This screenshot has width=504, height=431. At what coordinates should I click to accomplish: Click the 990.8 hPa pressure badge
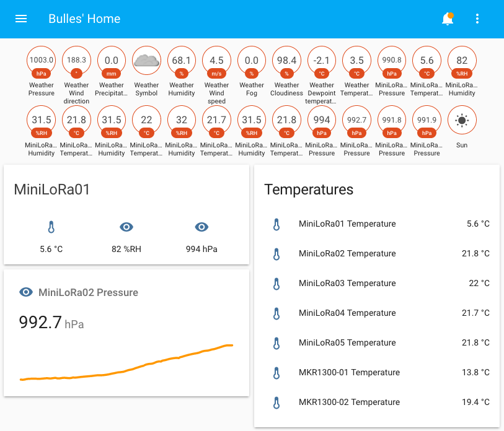pyautogui.click(x=392, y=62)
